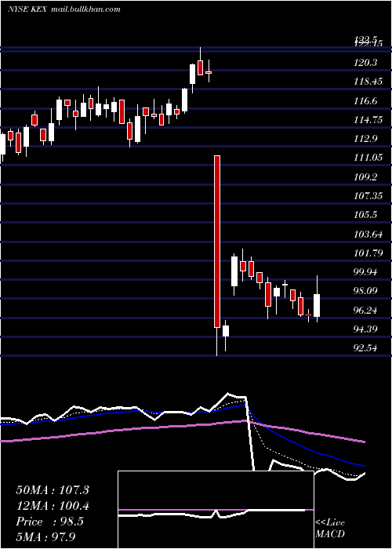
Task: Click the 'NYSE KEX mail.bullkhan.com' title text
Action: tap(64, 9)
